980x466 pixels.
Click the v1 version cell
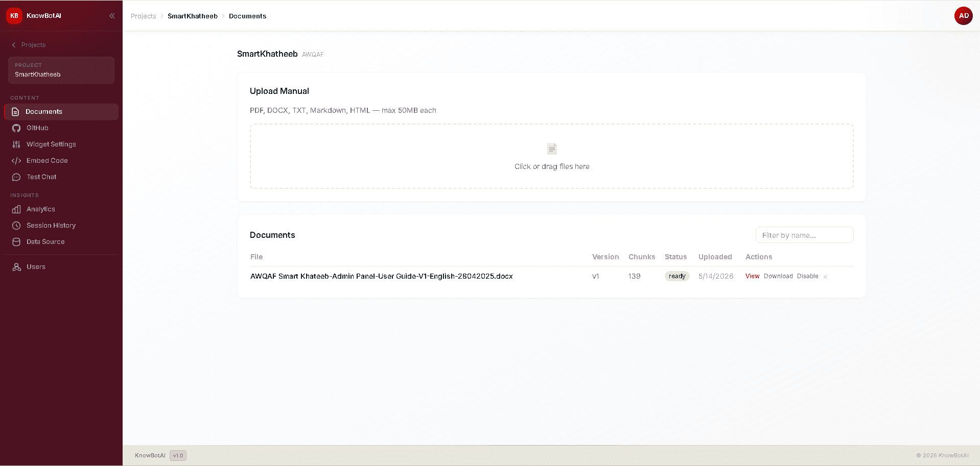coord(595,276)
